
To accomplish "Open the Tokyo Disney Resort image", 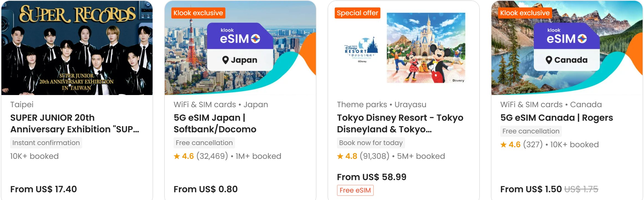I will 404,48.
